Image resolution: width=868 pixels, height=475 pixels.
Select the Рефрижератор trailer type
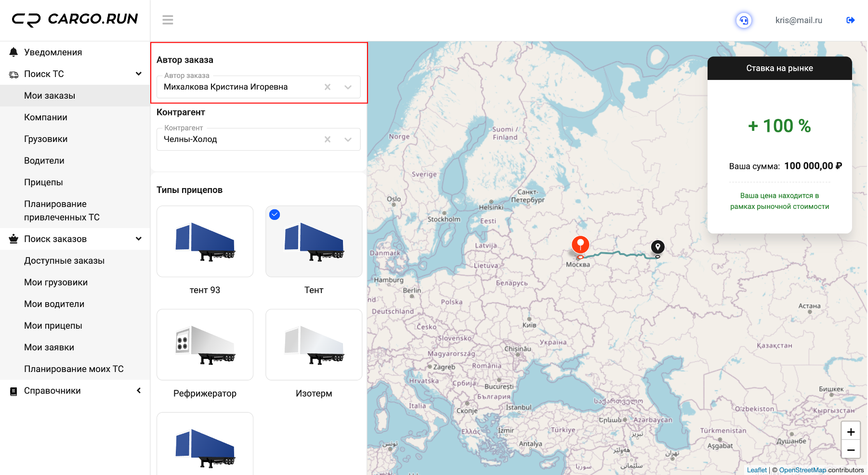(205, 345)
